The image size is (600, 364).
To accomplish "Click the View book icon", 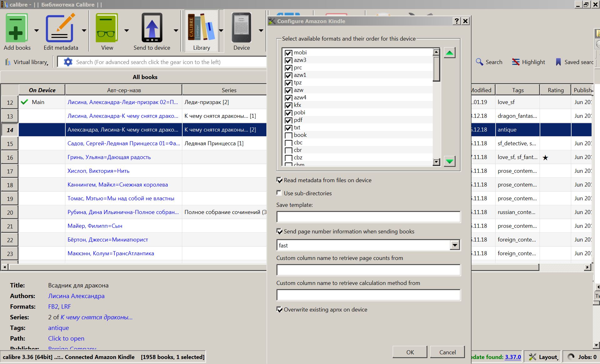I will 107,28.
